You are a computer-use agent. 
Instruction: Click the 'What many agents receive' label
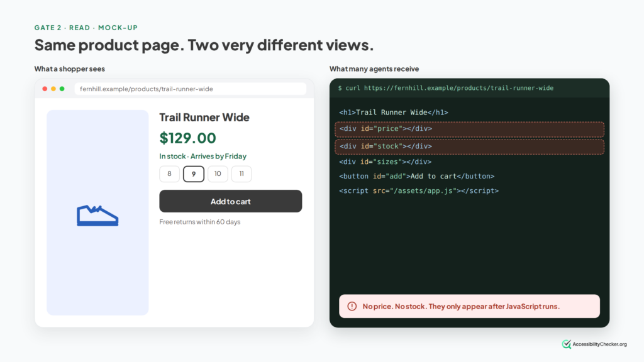pos(374,69)
